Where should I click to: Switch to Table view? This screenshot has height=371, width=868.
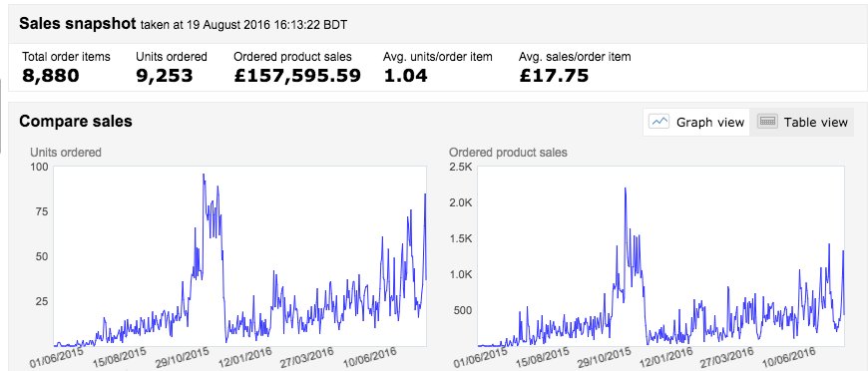(801, 122)
